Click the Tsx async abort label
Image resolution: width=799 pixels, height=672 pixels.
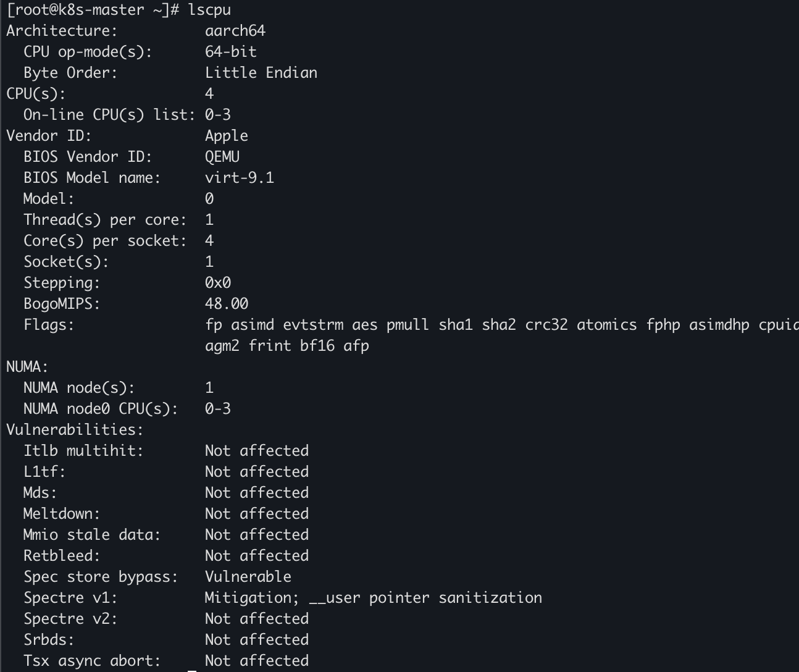(x=92, y=661)
